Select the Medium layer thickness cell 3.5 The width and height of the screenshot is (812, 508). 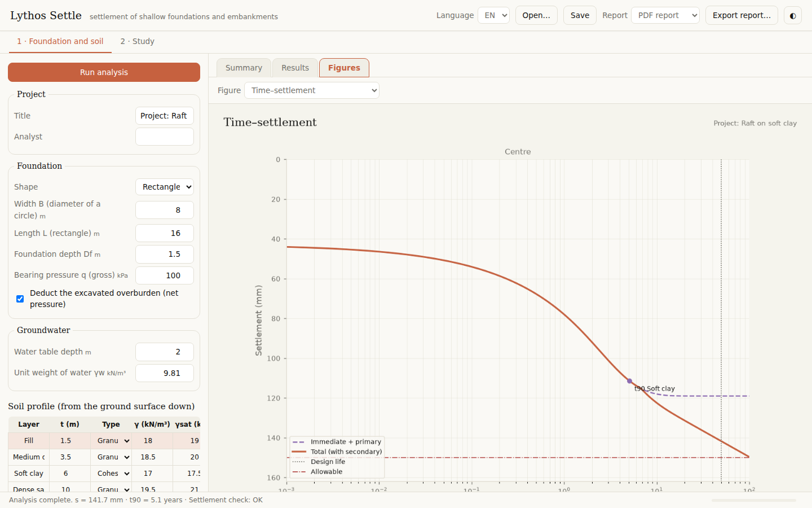point(70,457)
